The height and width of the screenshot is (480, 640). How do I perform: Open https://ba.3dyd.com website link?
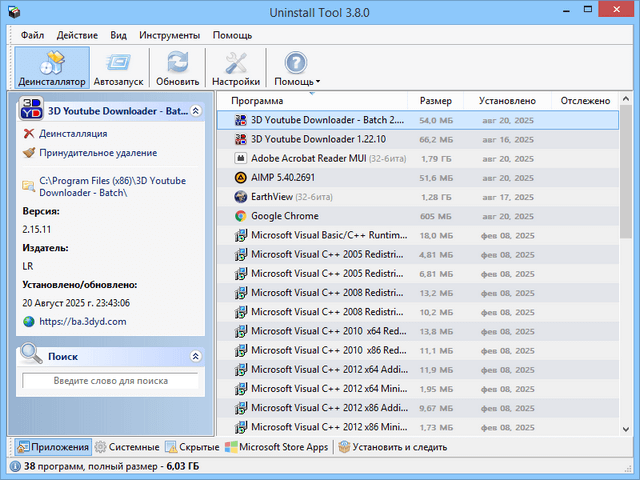tap(83, 322)
